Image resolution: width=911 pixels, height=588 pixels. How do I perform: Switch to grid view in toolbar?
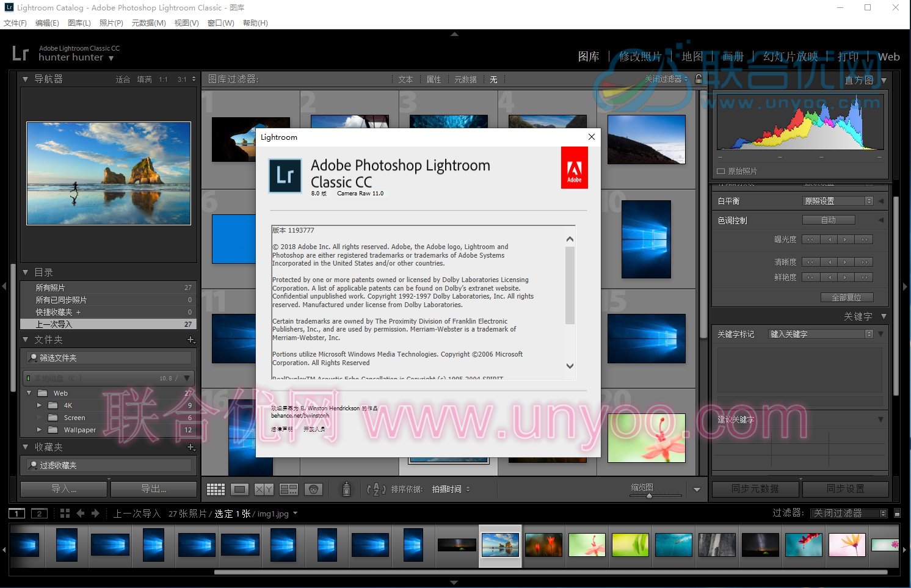[216, 489]
